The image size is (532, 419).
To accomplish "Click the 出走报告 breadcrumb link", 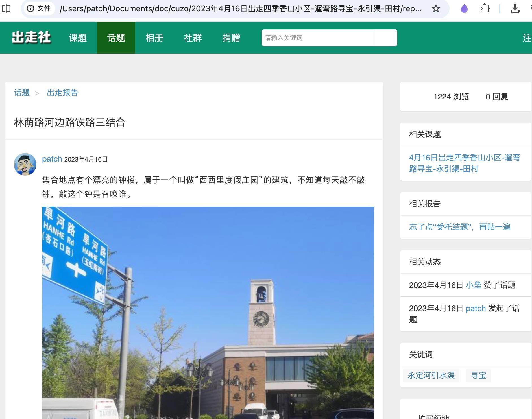I will (x=62, y=93).
